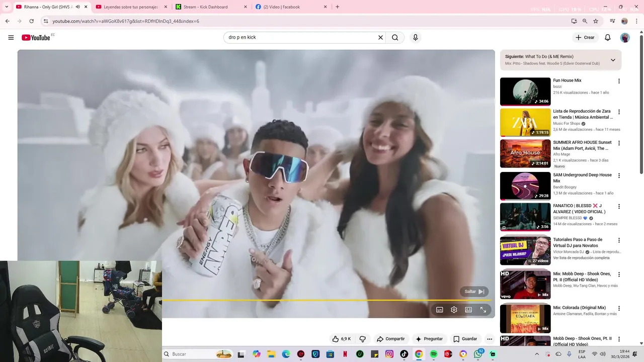Viewport: 644px width, 362px height.
Task: Click the Crear button
Action: click(x=585, y=37)
